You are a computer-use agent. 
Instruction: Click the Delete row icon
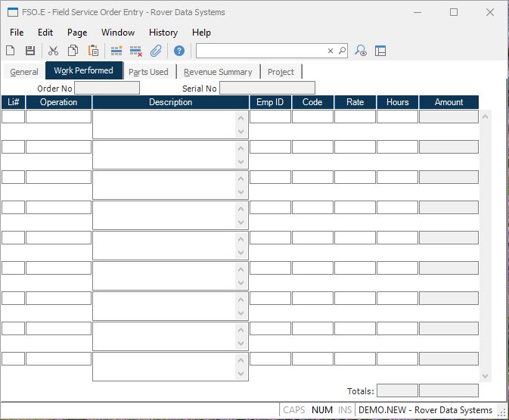(136, 51)
